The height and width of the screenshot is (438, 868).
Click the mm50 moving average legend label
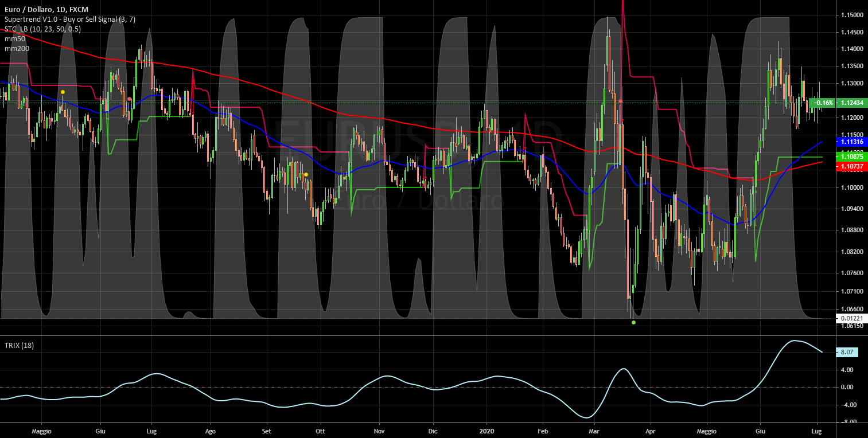[14, 39]
